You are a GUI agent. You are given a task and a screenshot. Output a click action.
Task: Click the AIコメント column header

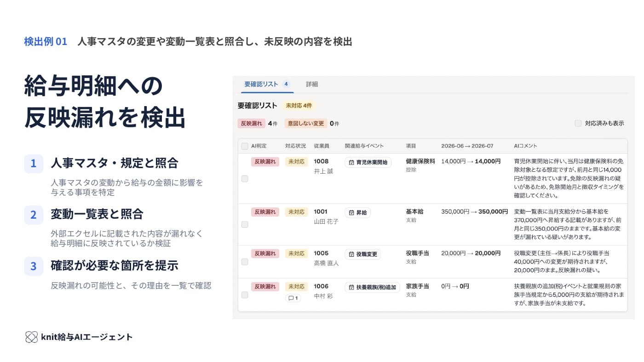click(x=525, y=146)
